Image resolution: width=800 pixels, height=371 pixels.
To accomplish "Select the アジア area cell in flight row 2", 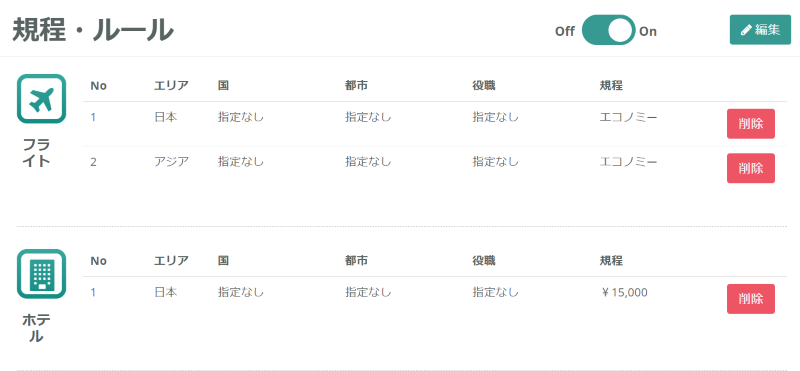I will tap(171, 162).
